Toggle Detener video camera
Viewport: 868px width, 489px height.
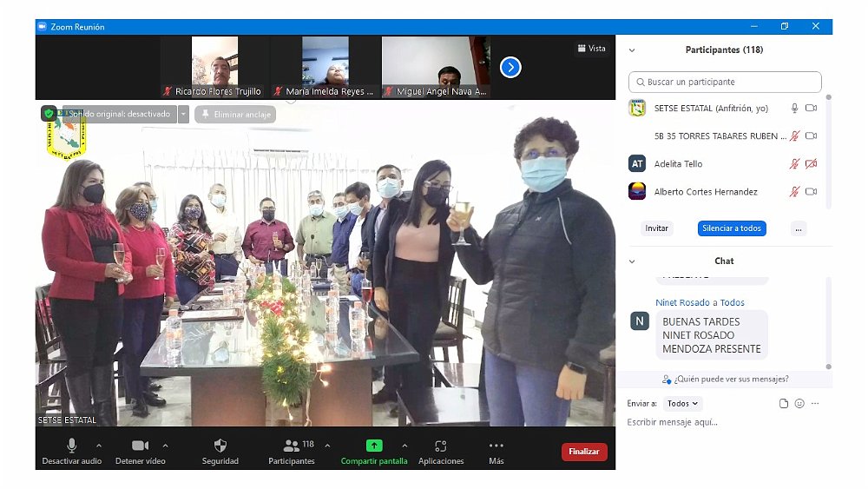140,446
